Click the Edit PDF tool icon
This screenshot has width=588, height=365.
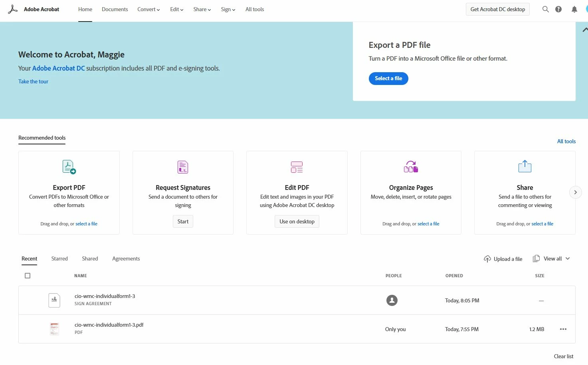click(297, 167)
